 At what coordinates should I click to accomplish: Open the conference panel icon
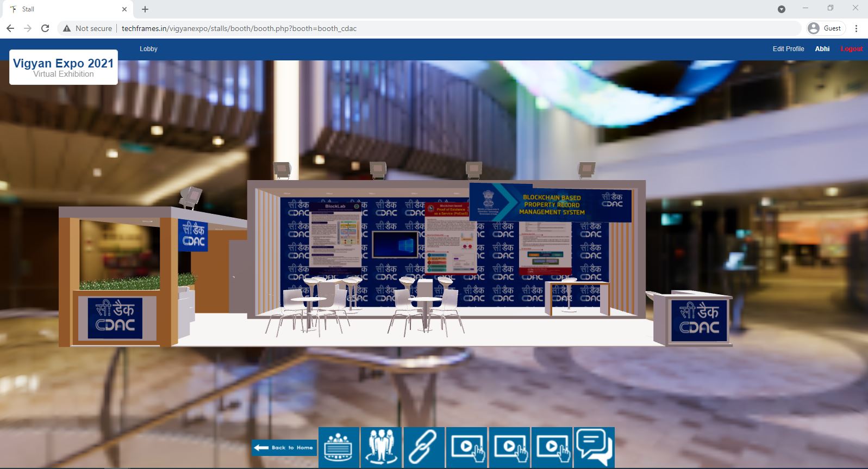pos(339,447)
